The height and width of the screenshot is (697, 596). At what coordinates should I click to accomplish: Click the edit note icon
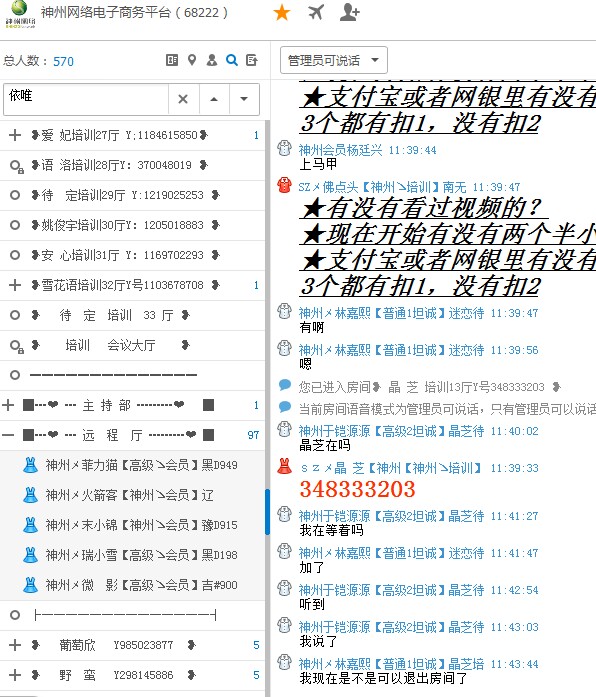pos(252,60)
